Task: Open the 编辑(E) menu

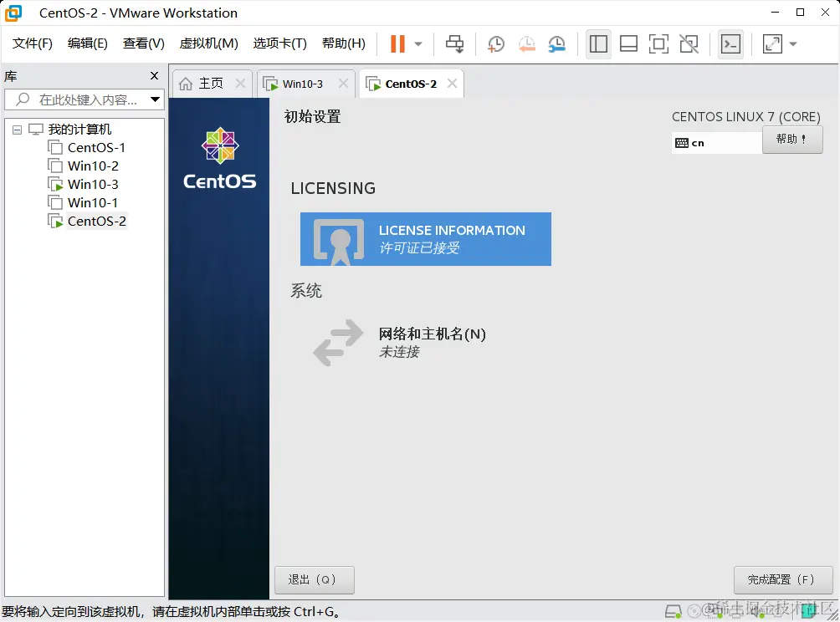Action: 87,43
